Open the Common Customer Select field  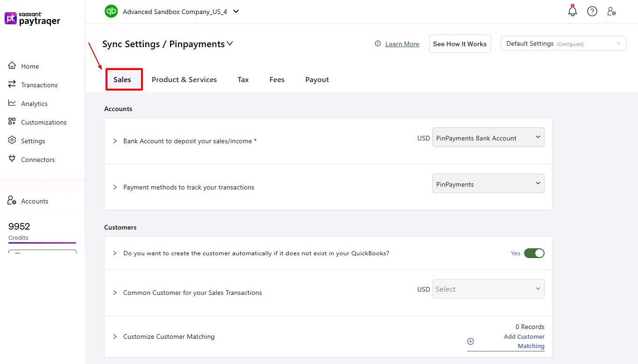pos(488,289)
